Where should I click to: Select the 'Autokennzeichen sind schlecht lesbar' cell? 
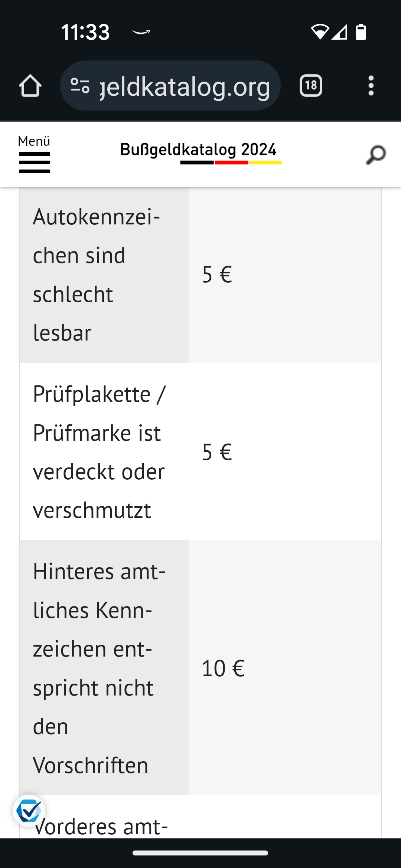pos(104,275)
